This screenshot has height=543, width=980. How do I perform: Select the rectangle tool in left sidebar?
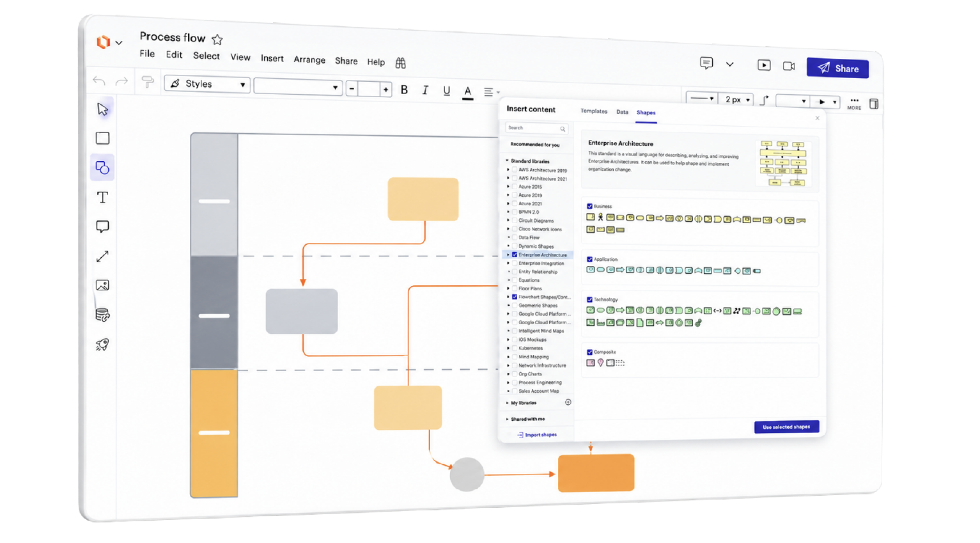click(102, 138)
